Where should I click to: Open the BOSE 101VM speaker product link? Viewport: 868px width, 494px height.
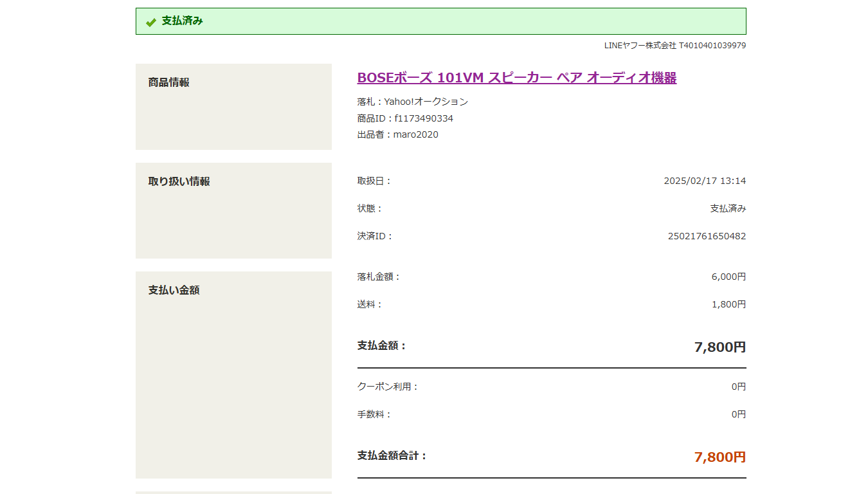click(516, 78)
